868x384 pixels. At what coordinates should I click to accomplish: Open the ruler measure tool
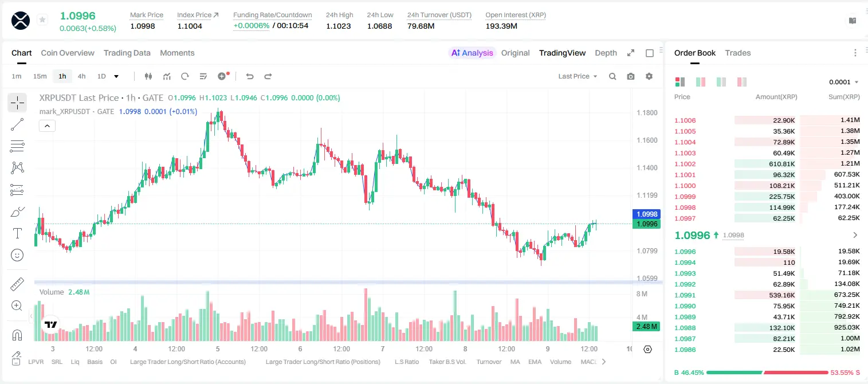pyautogui.click(x=17, y=284)
